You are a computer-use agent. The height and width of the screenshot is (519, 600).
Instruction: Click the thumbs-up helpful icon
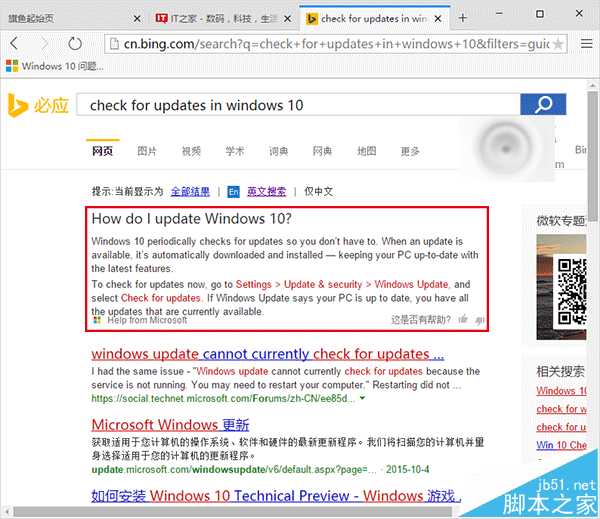click(x=463, y=319)
